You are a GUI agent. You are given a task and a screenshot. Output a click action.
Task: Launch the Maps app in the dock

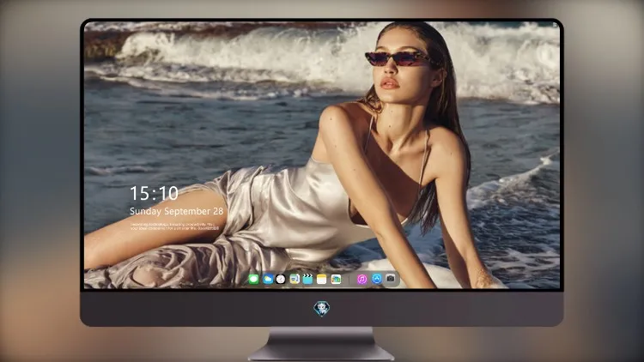(295, 280)
